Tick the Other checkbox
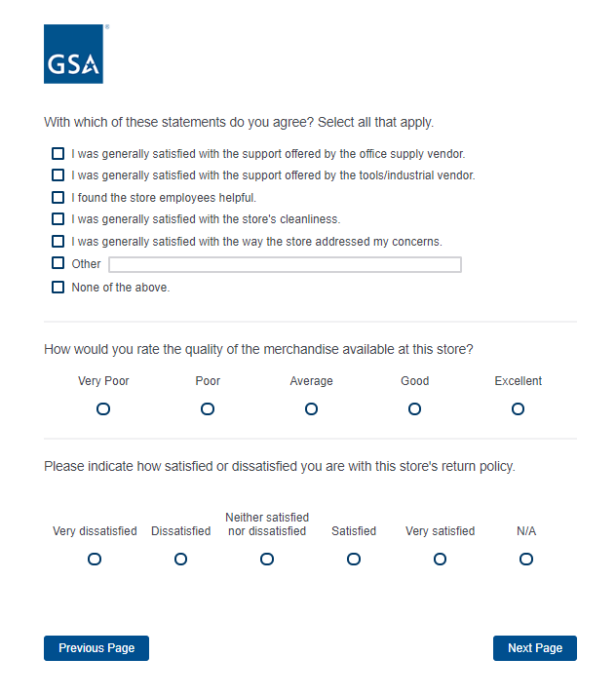This screenshot has height=697, width=616. [58, 264]
